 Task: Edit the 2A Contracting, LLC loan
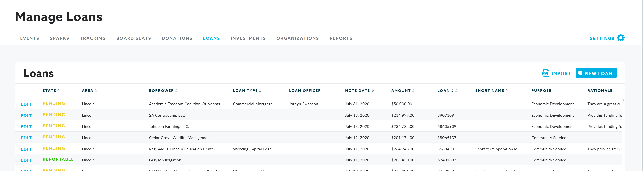click(x=26, y=116)
